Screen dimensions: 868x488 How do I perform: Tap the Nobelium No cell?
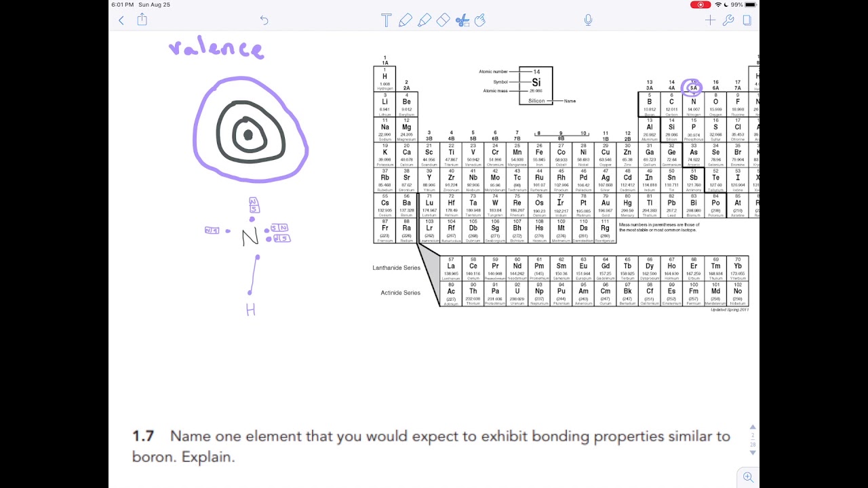738,293
